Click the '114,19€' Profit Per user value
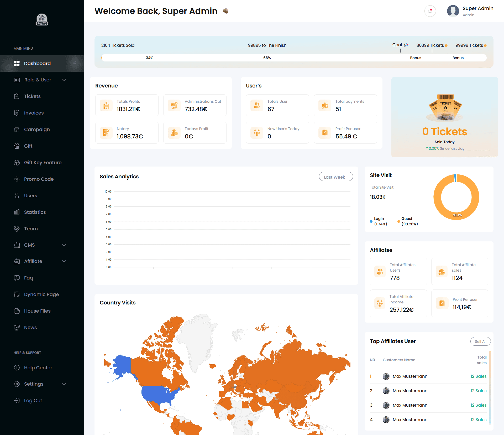Image resolution: width=504 pixels, height=435 pixels. point(462,307)
